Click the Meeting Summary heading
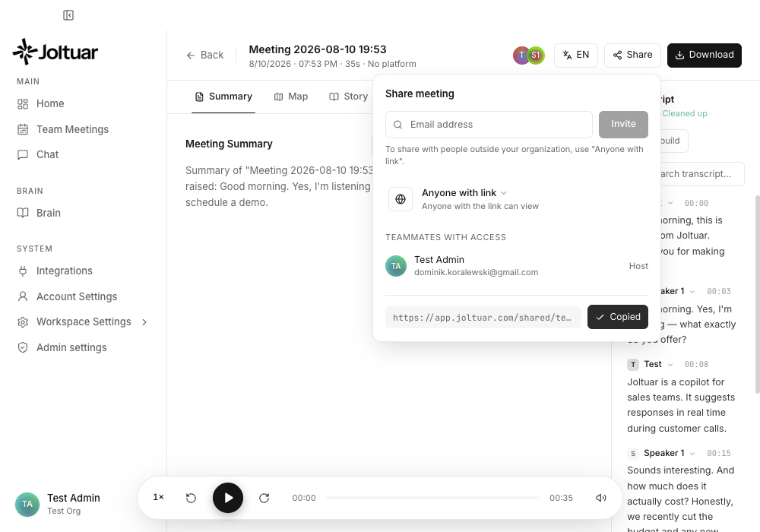 [x=229, y=144]
